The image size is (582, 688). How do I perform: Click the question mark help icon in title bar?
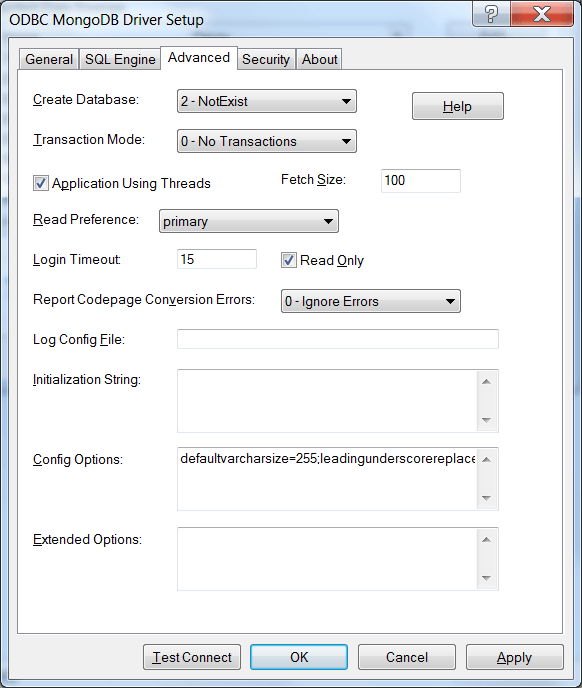pos(491,14)
